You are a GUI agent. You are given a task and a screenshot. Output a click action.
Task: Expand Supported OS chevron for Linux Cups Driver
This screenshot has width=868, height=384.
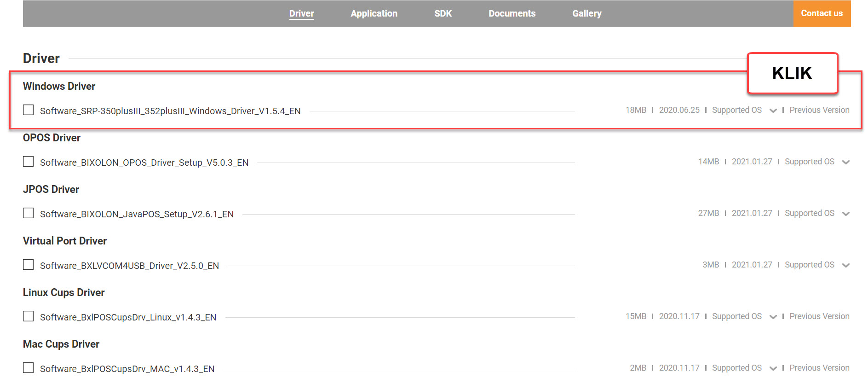[773, 317]
